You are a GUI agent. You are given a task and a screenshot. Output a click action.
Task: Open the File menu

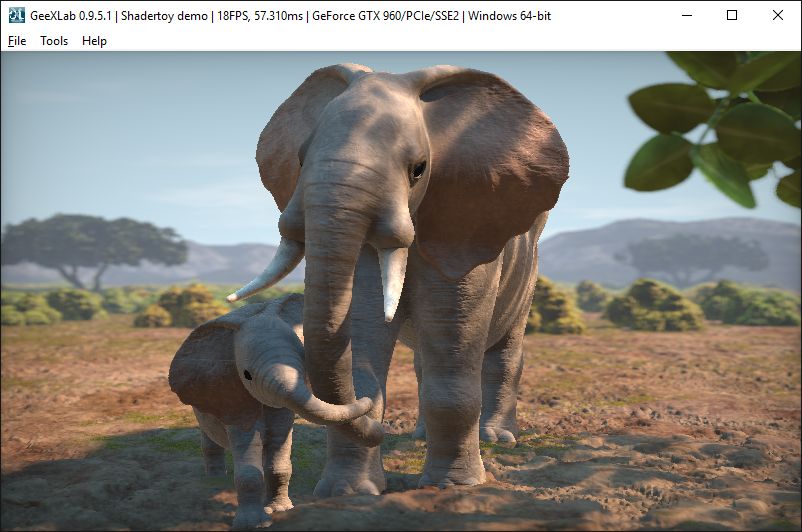point(17,41)
